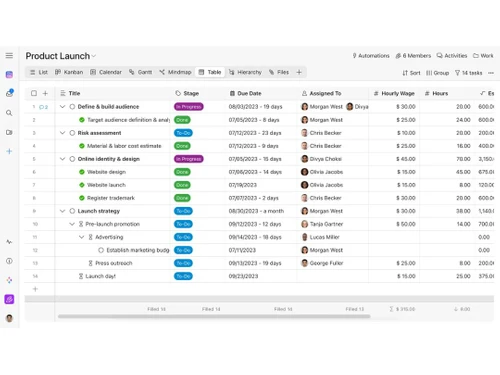
Task: Switch to the Calendar view tab
Action: point(106,72)
